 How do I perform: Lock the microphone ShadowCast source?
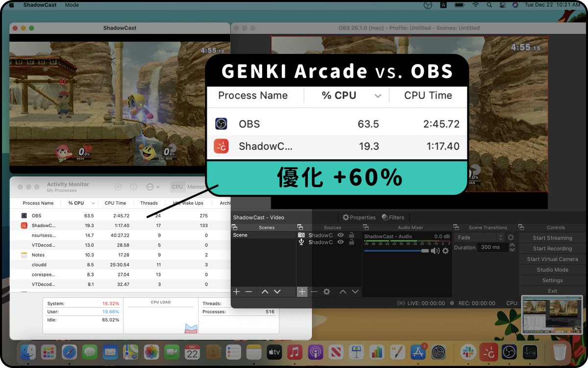pyautogui.click(x=351, y=242)
